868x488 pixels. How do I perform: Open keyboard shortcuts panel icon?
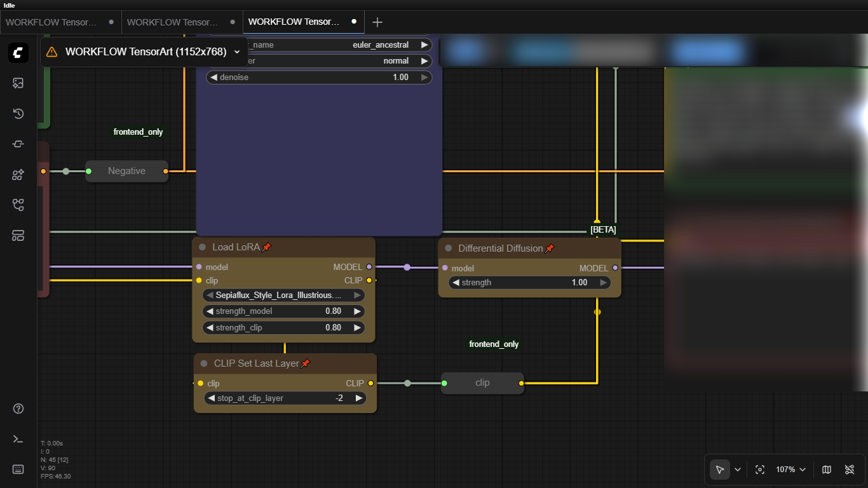tap(18, 470)
